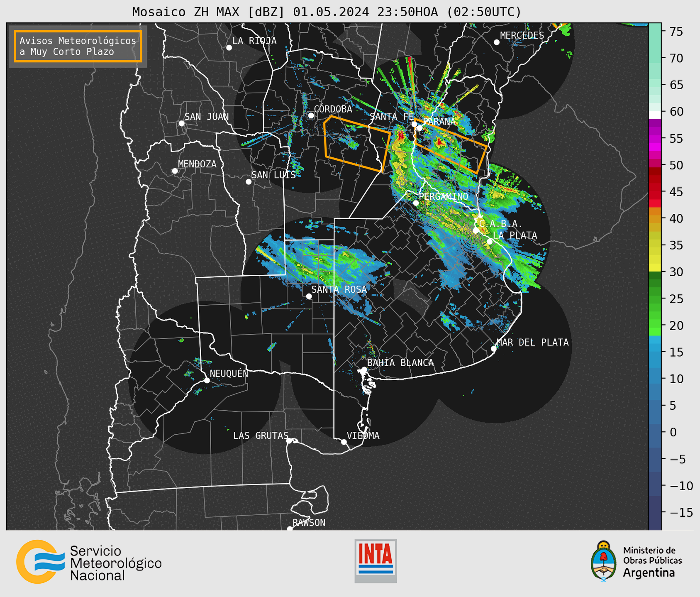
Task: Click the LA RIOJA city marker dot
Action: (x=229, y=48)
